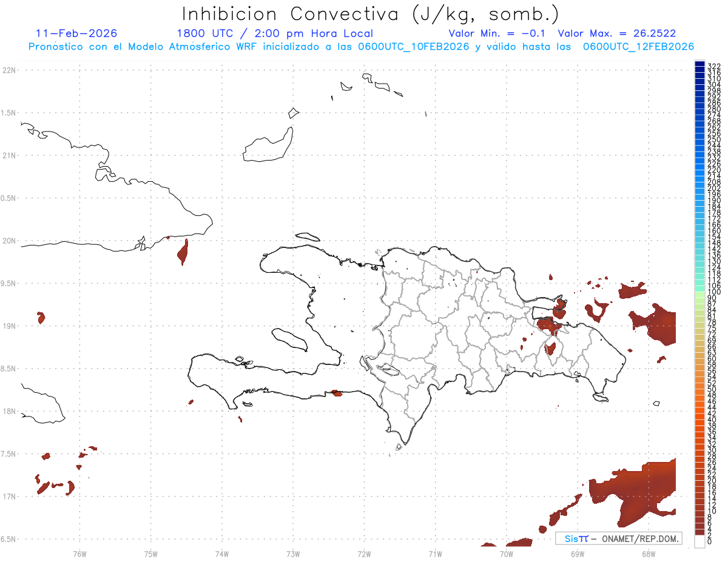Click the date label '11-Feb-2026'

tap(76, 33)
